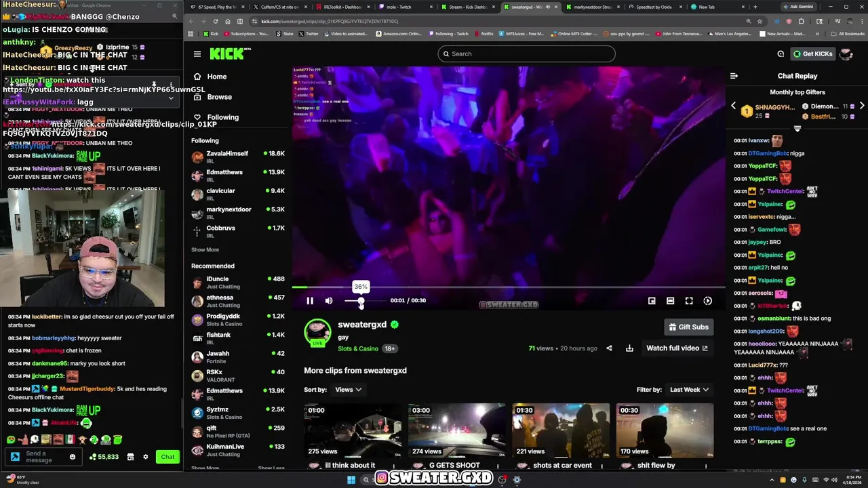Image resolution: width=868 pixels, height=488 pixels.
Task: Open the 'G GETS SHOOT' clip thumbnail
Action: [x=457, y=431]
